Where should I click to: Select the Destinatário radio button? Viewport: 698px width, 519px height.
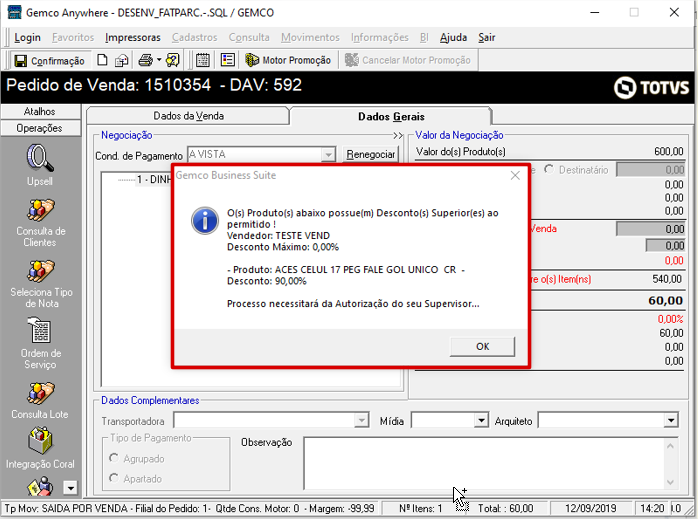click(549, 170)
